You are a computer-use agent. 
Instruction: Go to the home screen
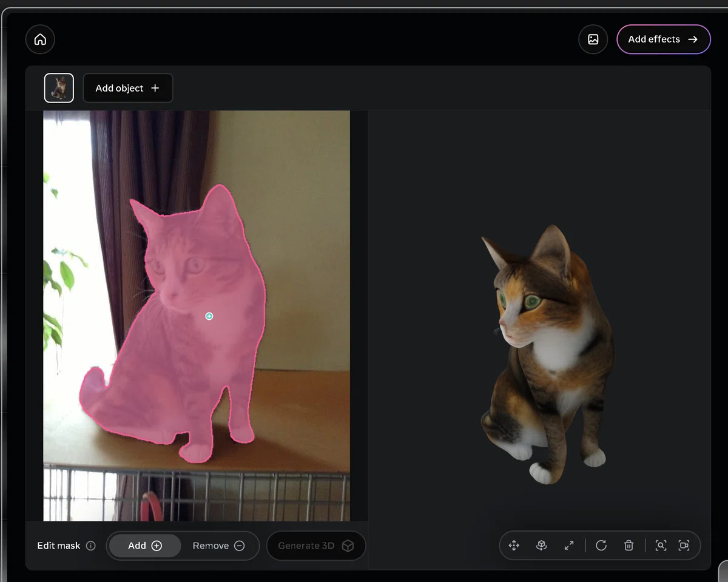click(40, 39)
